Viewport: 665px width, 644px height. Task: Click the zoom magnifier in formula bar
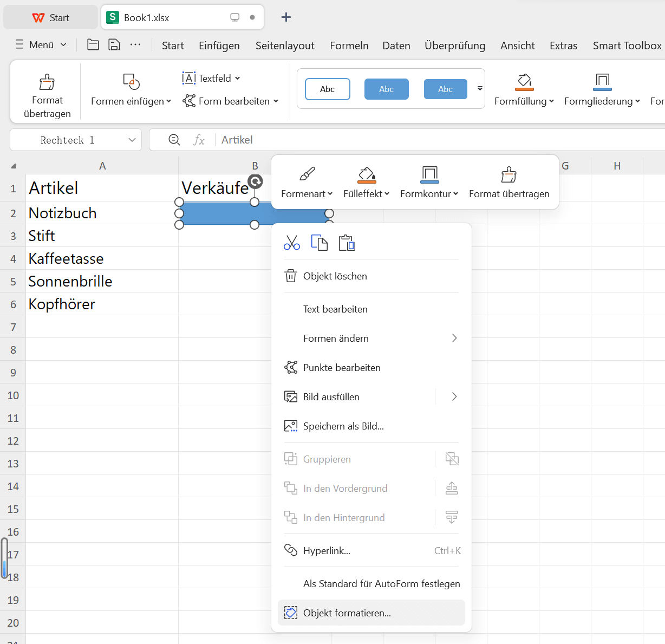pos(174,140)
